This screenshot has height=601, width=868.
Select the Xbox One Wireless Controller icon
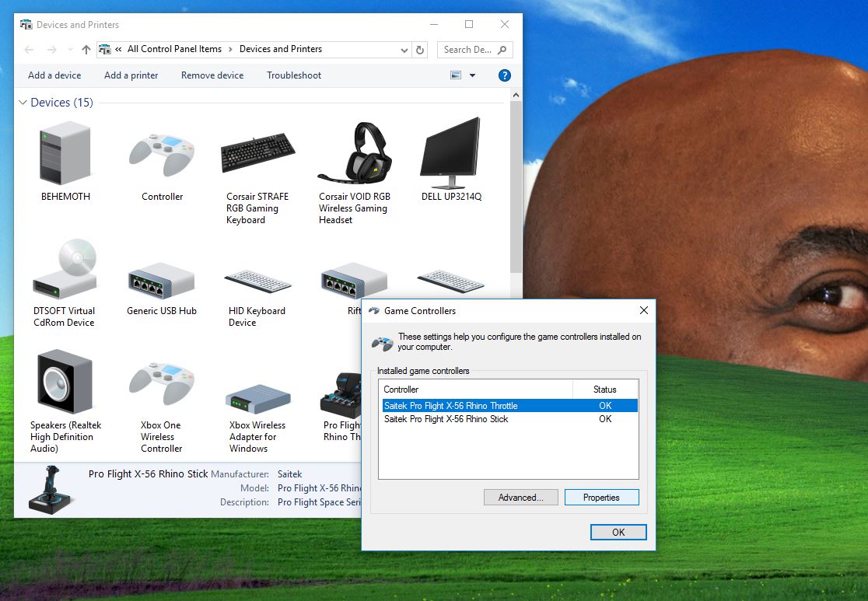[162, 383]
